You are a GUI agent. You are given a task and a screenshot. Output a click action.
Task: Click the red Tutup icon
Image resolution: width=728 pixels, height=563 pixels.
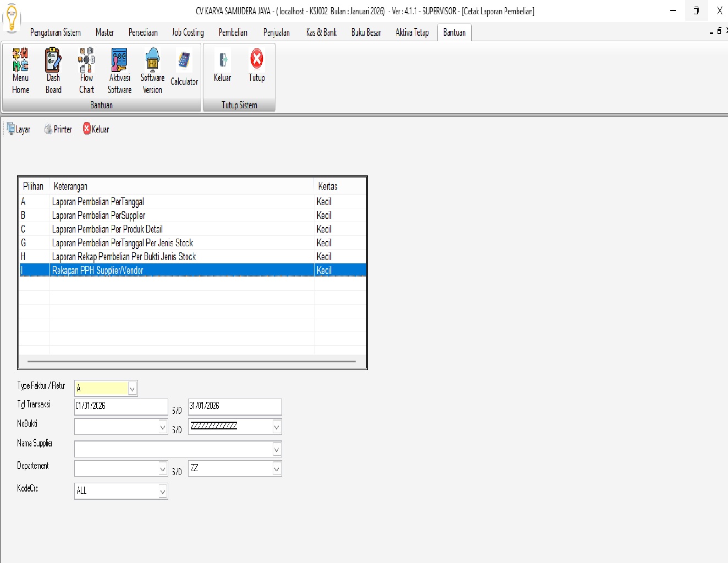[257, 66]
